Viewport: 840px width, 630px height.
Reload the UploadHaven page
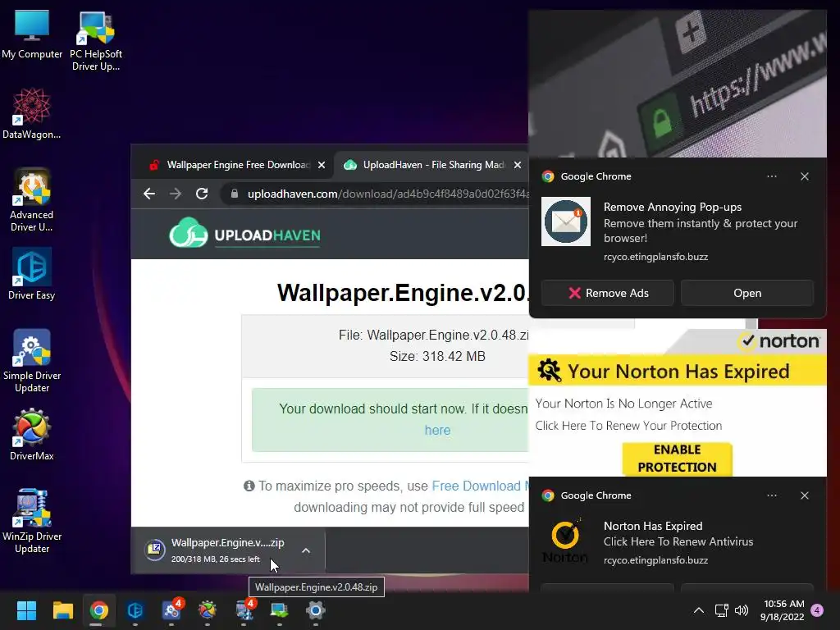click(x=202, y=194)
